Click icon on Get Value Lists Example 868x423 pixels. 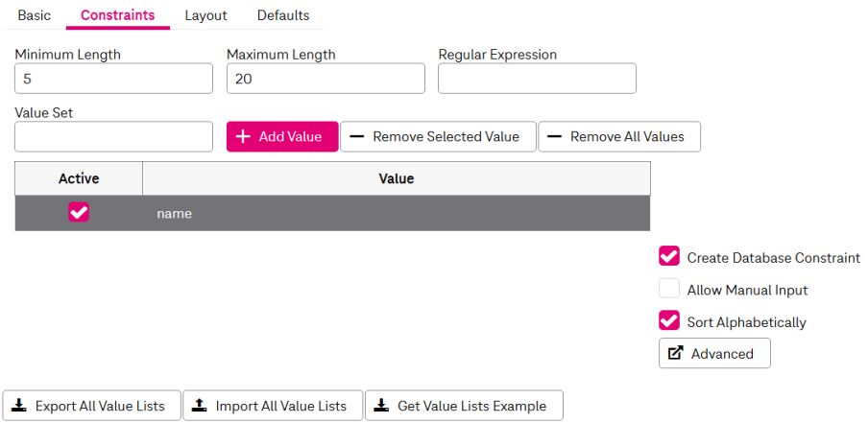pos(381,406)
